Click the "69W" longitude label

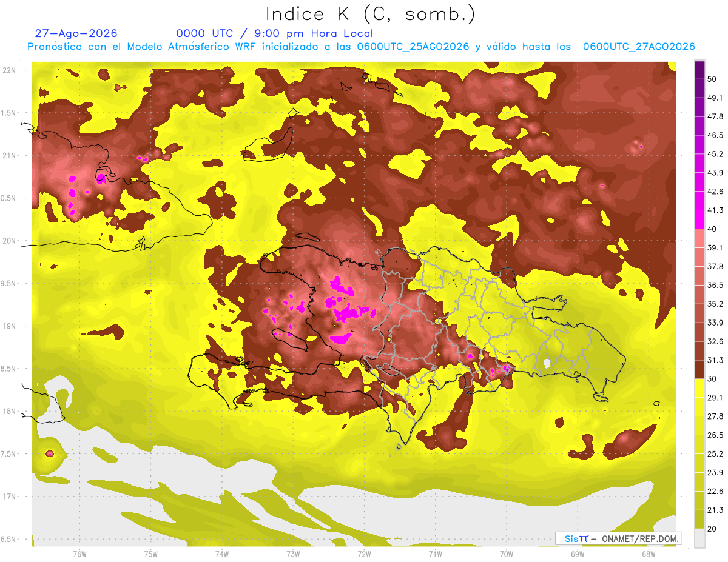click(578, 554)
